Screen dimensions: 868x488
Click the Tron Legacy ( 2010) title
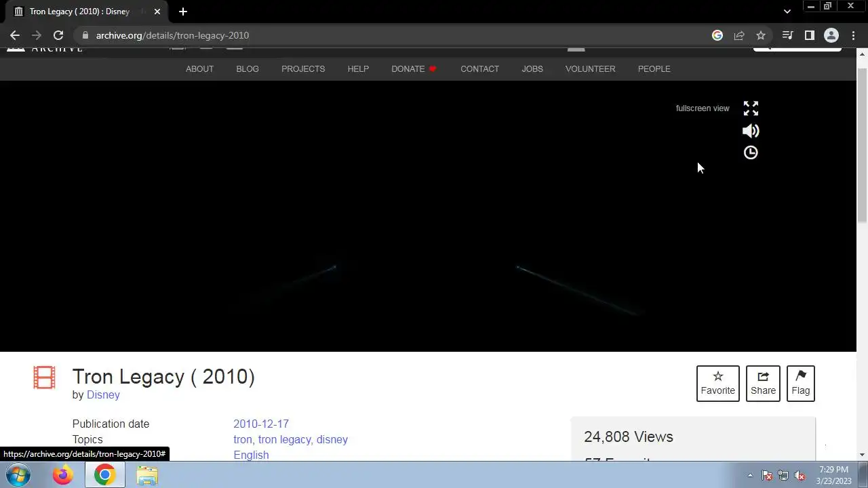point(163,377)
